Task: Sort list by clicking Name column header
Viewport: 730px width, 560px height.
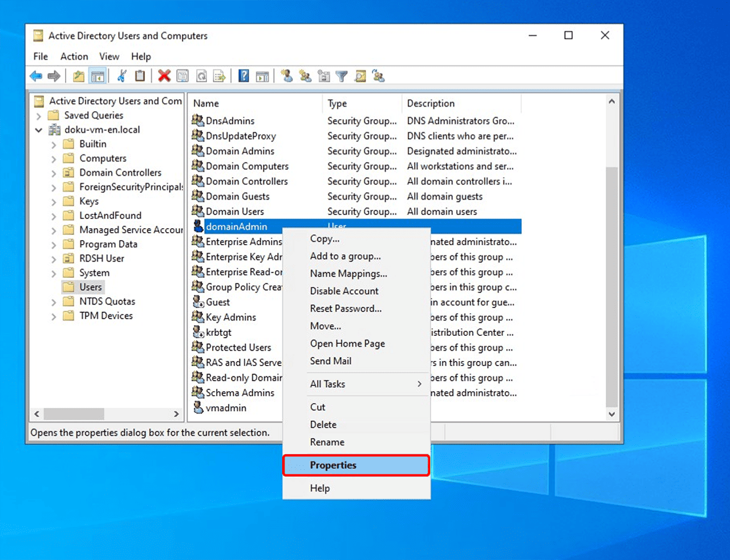Action: click(x=206, y=103)
